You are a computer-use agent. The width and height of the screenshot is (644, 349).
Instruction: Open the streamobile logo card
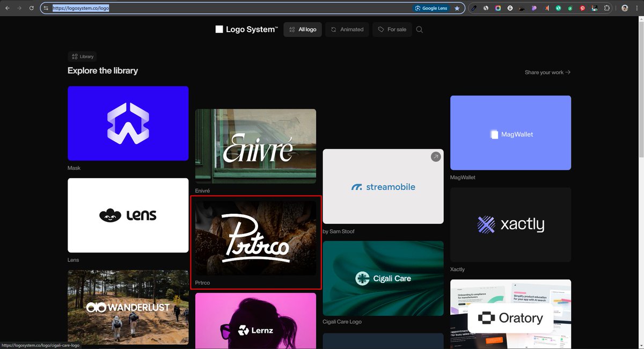pyautogui.click(x=383, y=186)
